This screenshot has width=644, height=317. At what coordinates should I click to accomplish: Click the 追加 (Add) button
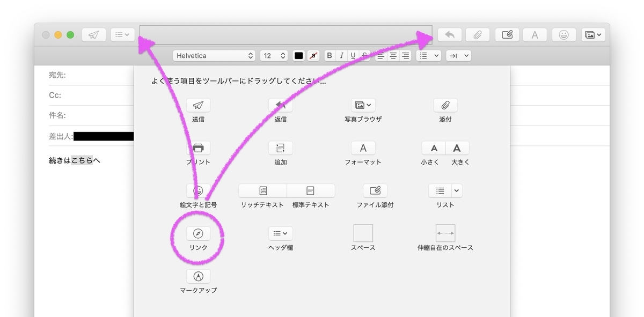point(280,148)
